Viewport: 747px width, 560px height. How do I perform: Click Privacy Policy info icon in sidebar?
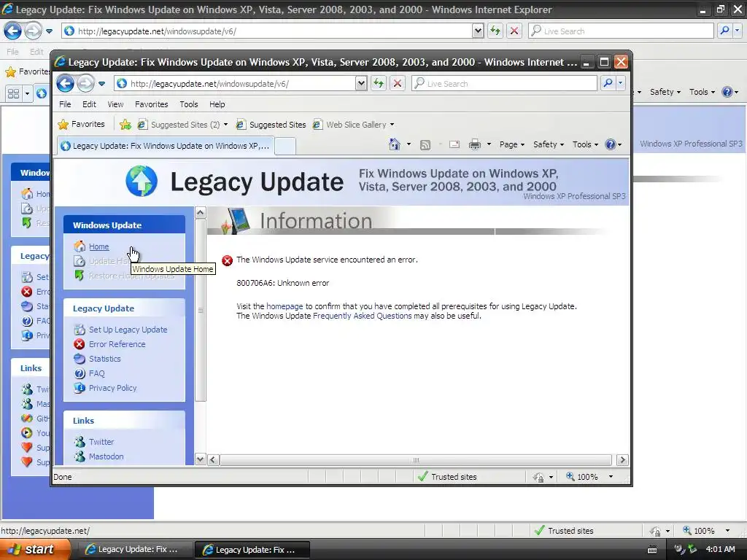coord(80,388)
